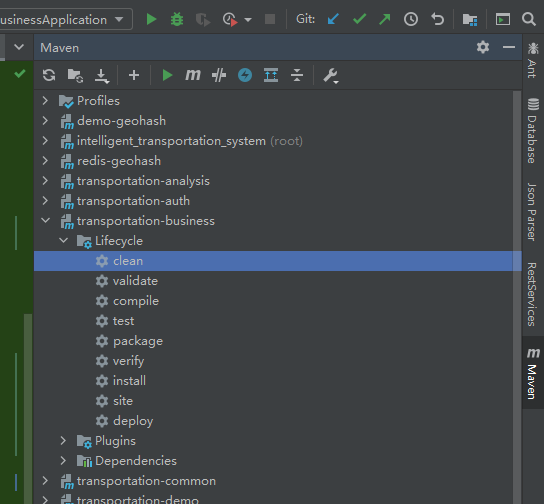This screenshot has height=504, width=544.
Task: Toggle Skip Tests Mode icon
Action: [x=245, y=75]
